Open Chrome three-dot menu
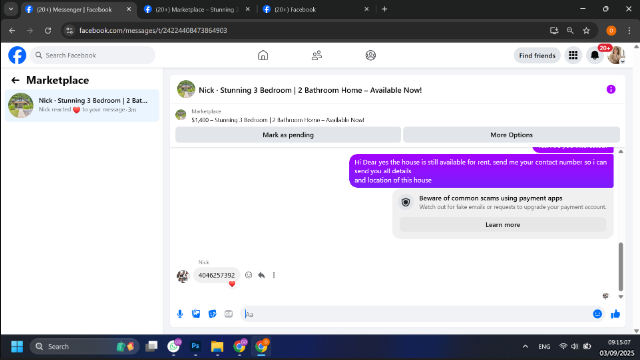The height and width of the screenshot is (360, 640). tap(629, 31)
